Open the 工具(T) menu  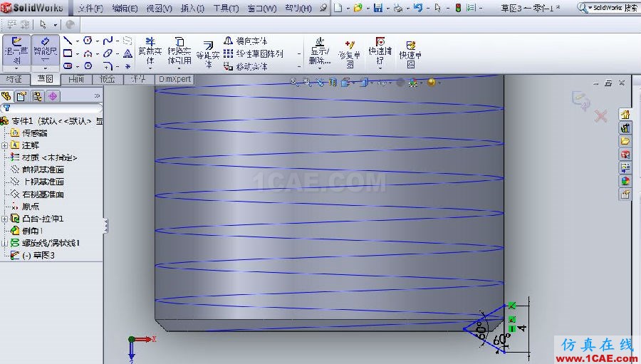pos(226,8)
